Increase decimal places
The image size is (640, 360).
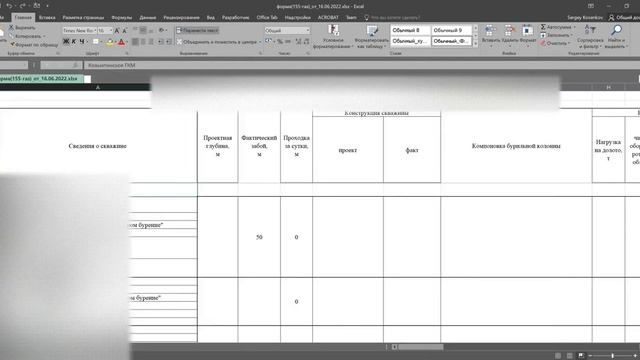(x=298, y=42)
